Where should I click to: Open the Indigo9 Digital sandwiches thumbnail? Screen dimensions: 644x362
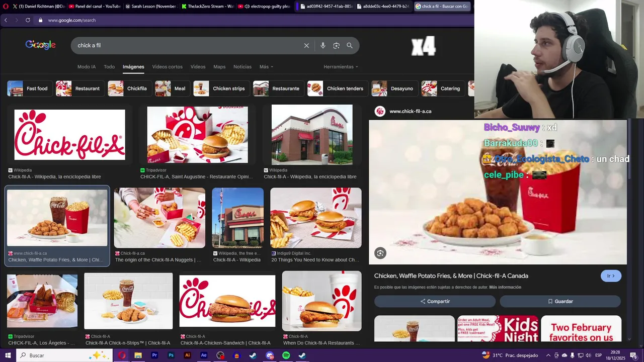(316, 218)
